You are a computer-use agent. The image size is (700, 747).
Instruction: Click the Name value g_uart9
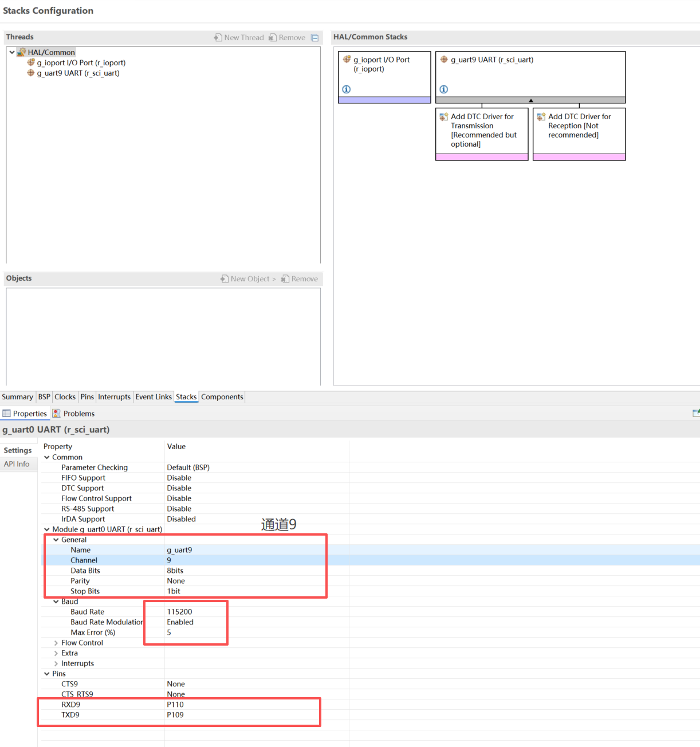[179, 550]
